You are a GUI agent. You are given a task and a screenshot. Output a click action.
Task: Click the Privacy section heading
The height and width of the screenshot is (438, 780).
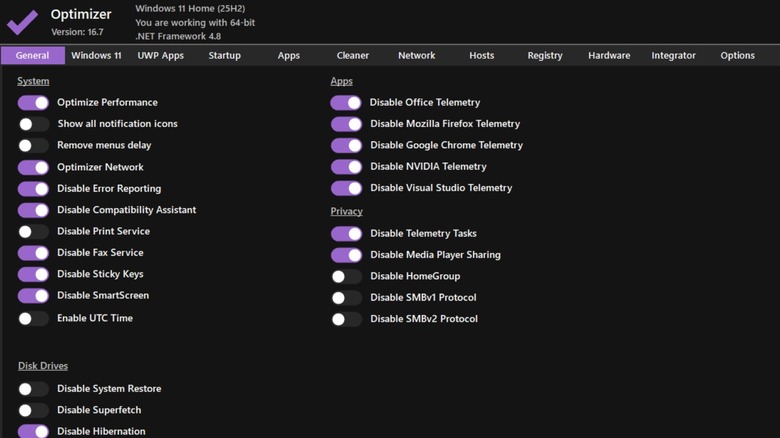pyautogui.click(x=346, y=211)
